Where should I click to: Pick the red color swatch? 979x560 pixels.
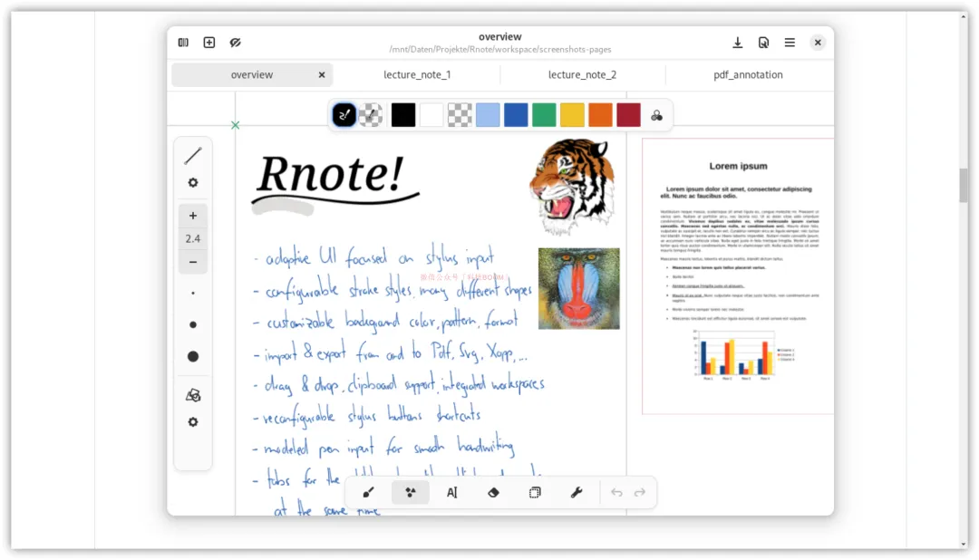pos(629,115)
